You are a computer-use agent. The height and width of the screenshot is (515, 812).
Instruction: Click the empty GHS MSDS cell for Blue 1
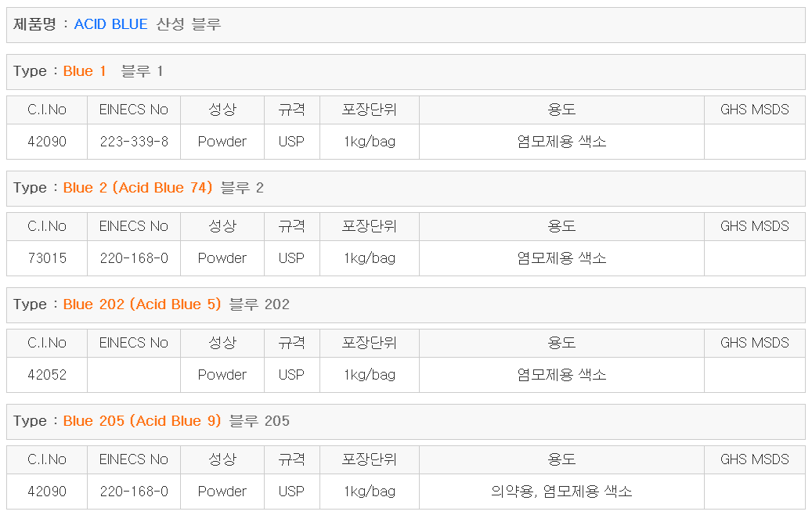click(x=754, y=142)
